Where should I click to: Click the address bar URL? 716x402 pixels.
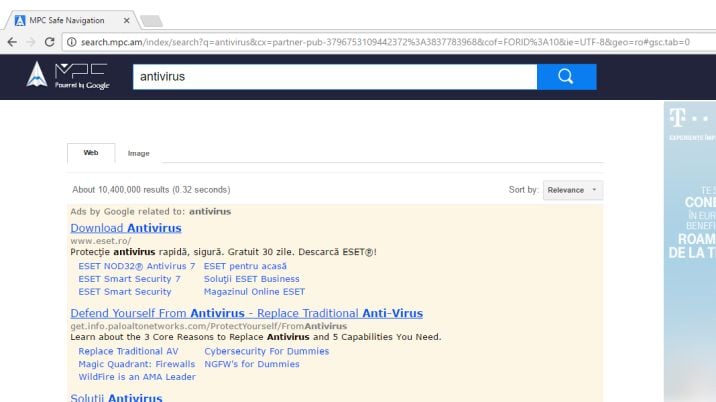point(385,42)
